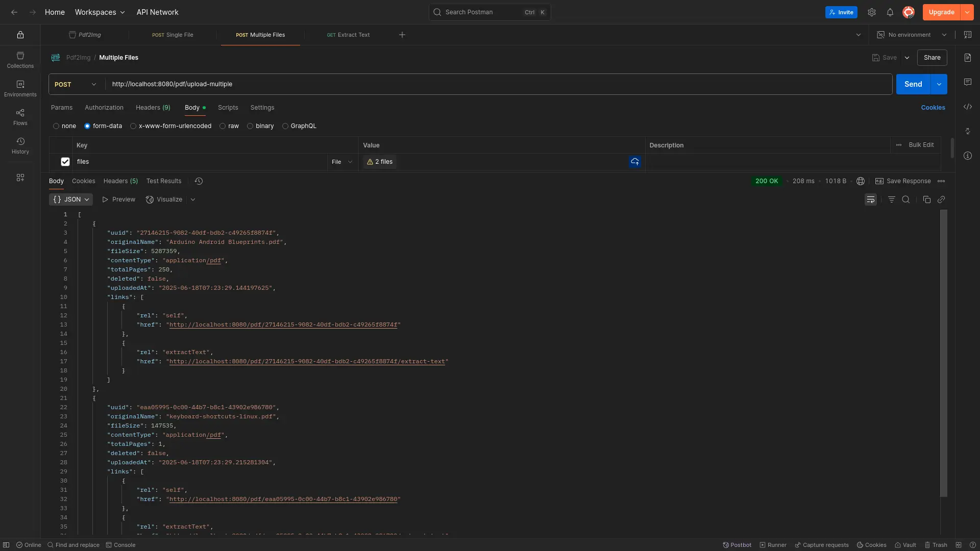Switch to the Single File request tab
This screenshot has width=980, height=551.
[x=173, y=35]
